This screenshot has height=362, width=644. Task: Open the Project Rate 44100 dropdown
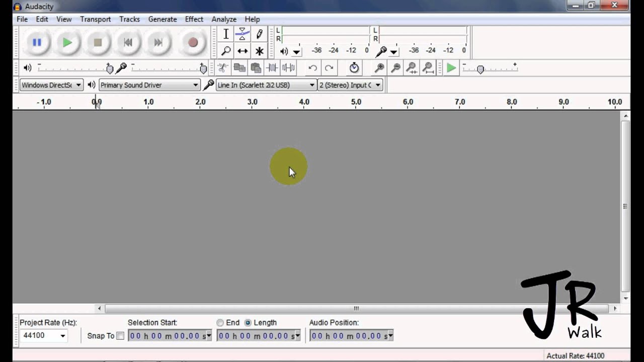62,336
